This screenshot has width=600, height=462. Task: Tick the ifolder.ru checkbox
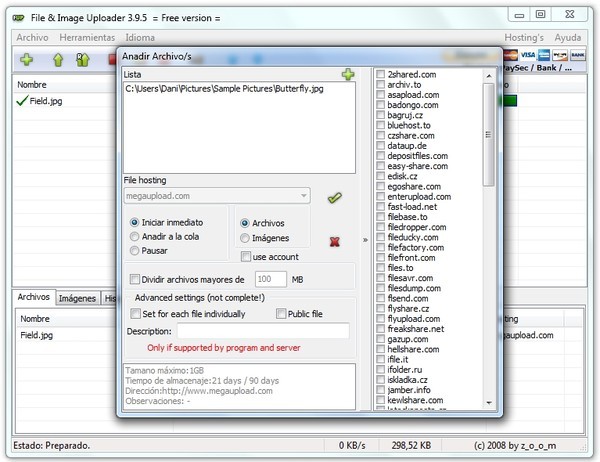pyautogui.click(x=380, y=369)
